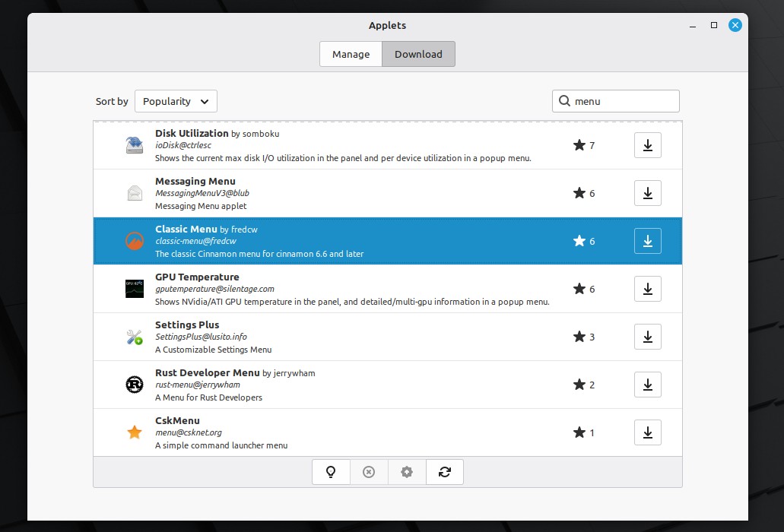Select the Download tab

(x=418, y=54)
